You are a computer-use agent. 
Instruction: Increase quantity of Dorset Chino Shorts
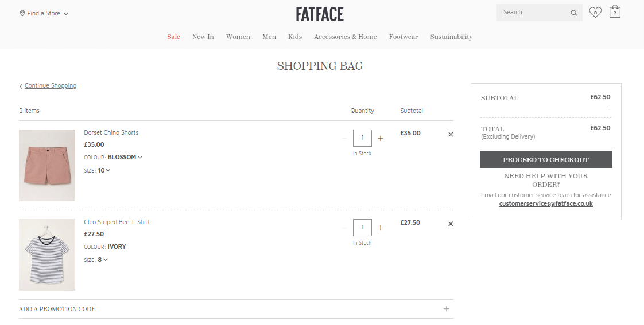pos(381,138)
